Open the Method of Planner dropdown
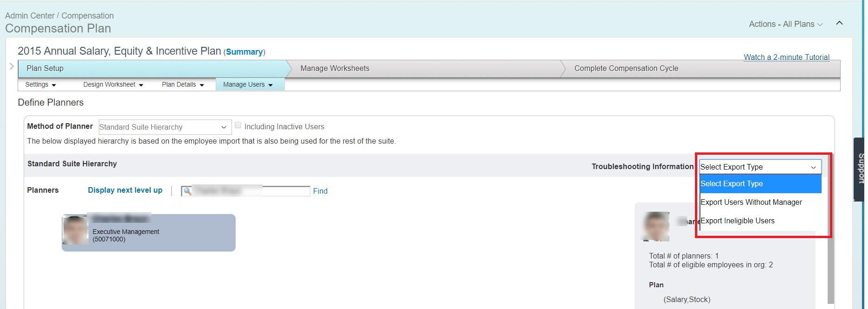 (x=165, y=127)
